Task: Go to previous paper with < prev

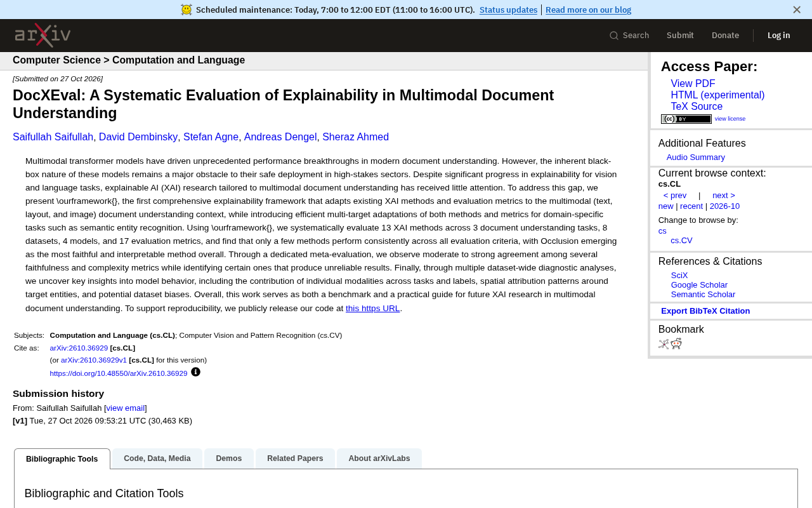Action: [x=675, y=196]
